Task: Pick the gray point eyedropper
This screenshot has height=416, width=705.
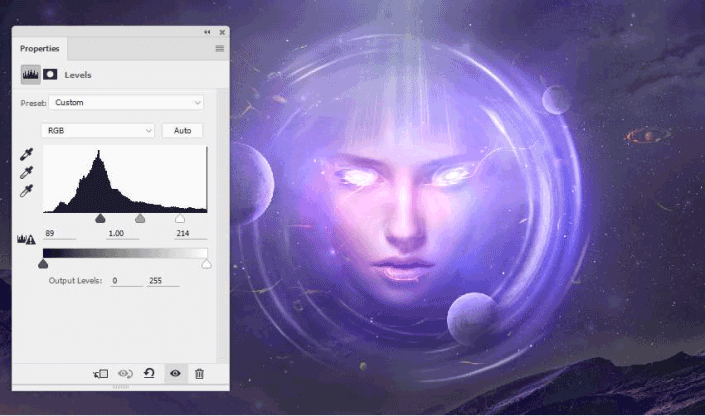Action: [26, 173]
